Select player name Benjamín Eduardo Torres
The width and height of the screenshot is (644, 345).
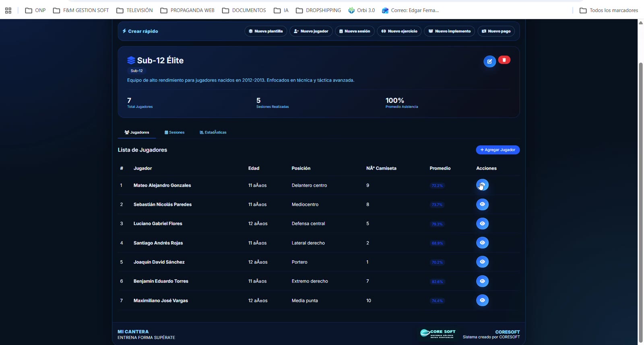coord(161,281)
